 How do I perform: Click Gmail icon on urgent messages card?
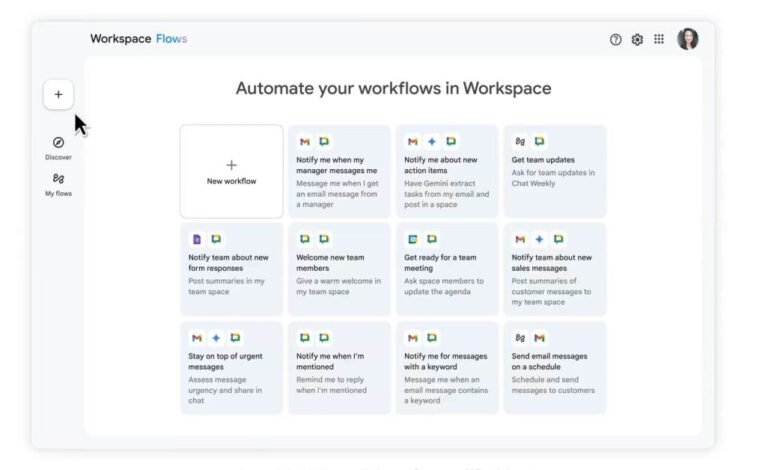click(x=197, y=338)
